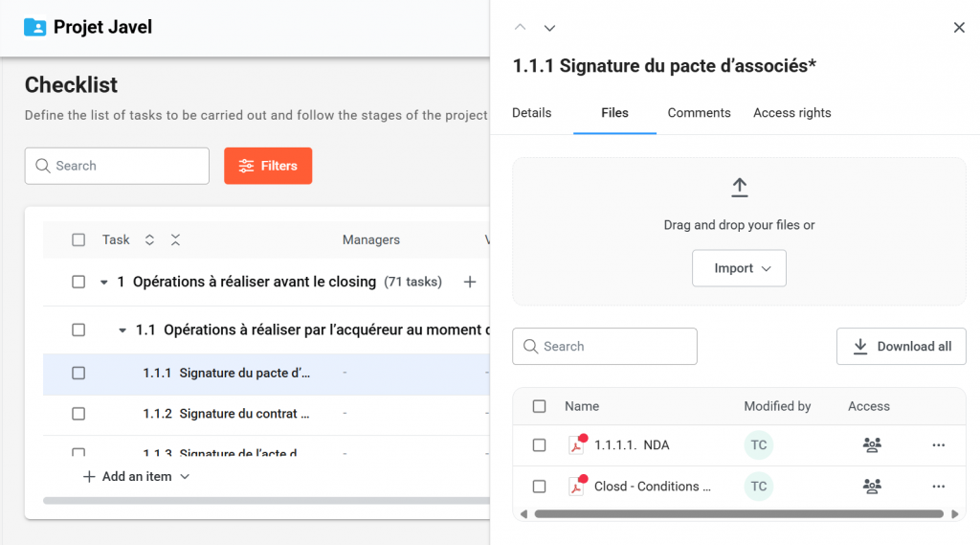Collapse all tasks using the header double-chevron icon
The height and width of the screenshot is (545, 980).
(x=175, y=240)
